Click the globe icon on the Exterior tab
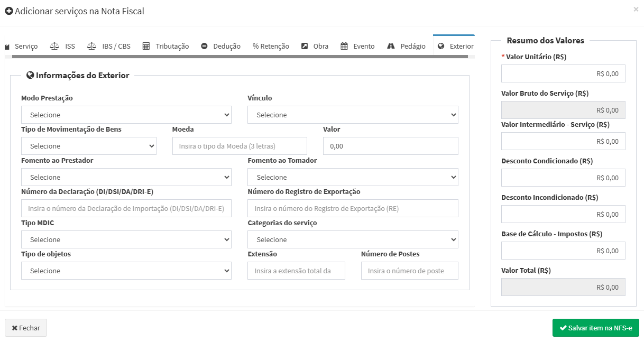The image size is (644, 342). [441, 46]
